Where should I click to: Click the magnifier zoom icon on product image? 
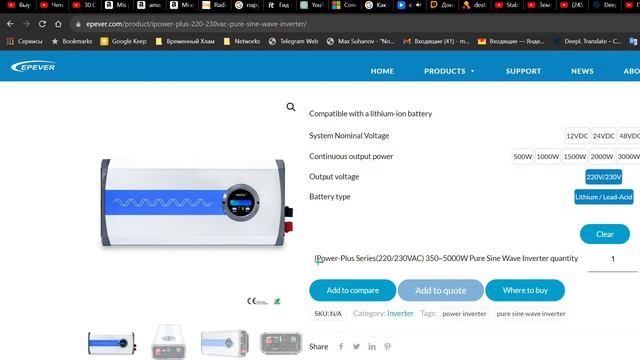coord(291,107)
